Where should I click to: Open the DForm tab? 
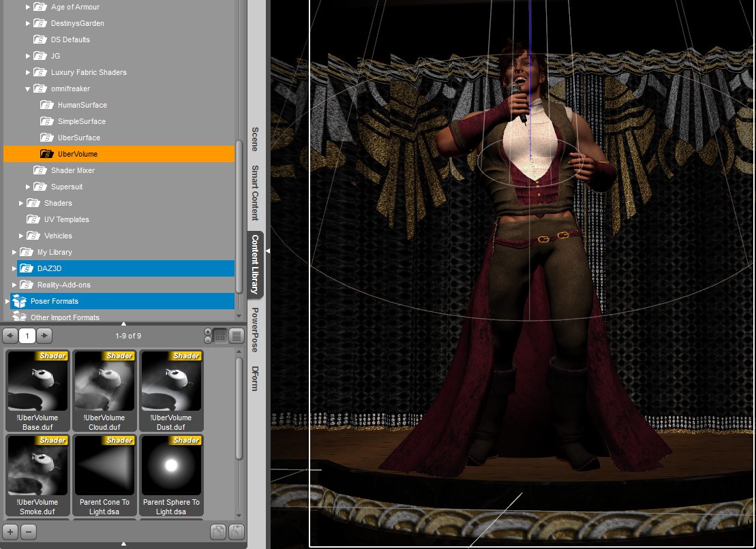[255, 379]
